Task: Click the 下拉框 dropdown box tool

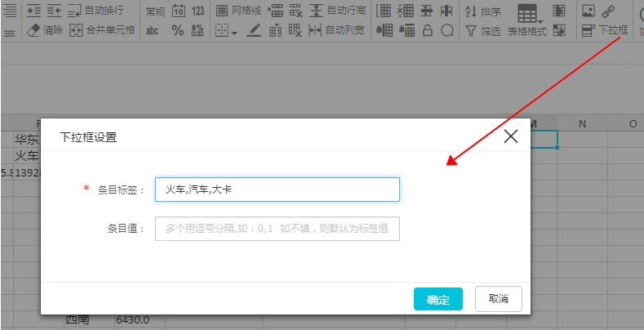Action: 605,30
